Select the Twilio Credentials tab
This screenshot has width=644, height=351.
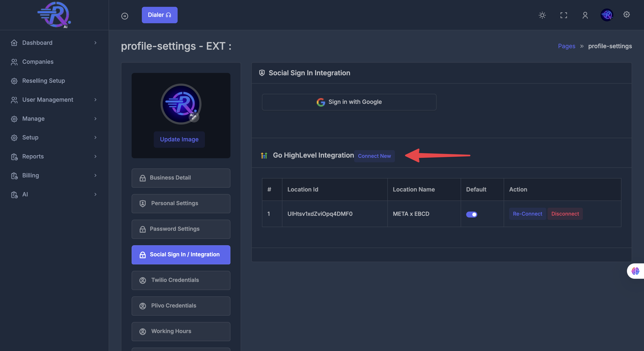click(181, 280)
